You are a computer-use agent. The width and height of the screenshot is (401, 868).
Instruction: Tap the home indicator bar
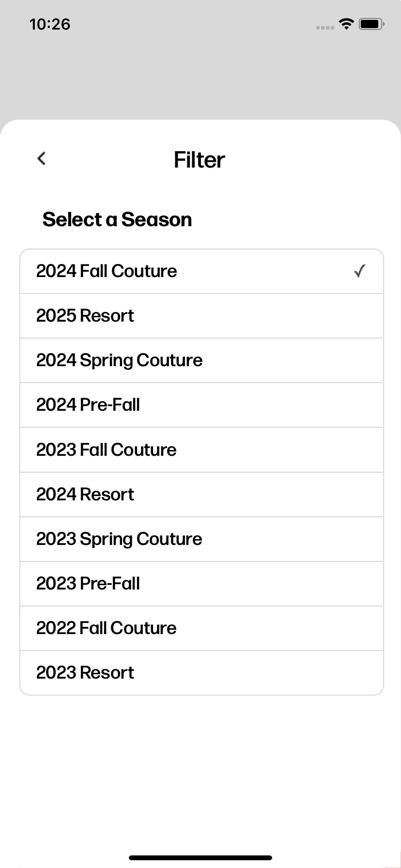tap(200, 858)
